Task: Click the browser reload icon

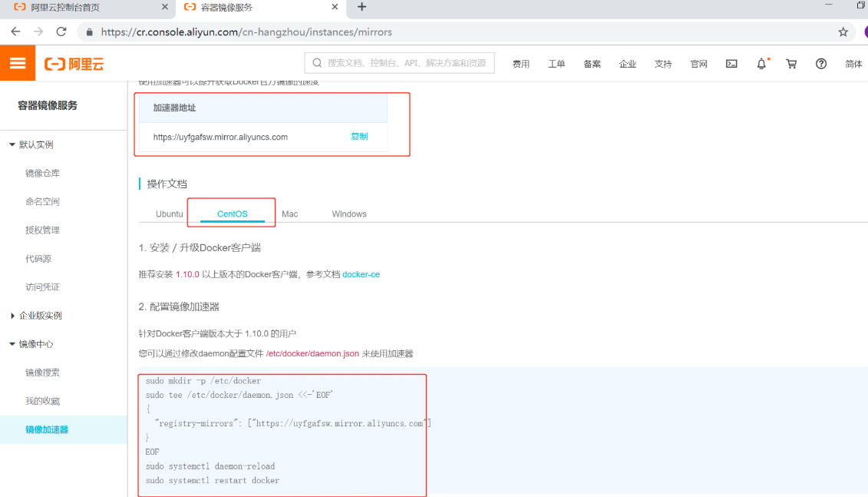Action: click(61, 31)
